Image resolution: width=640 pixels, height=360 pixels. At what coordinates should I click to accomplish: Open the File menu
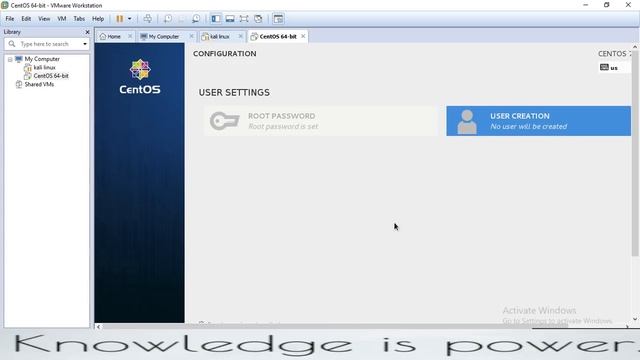point(10,19)
